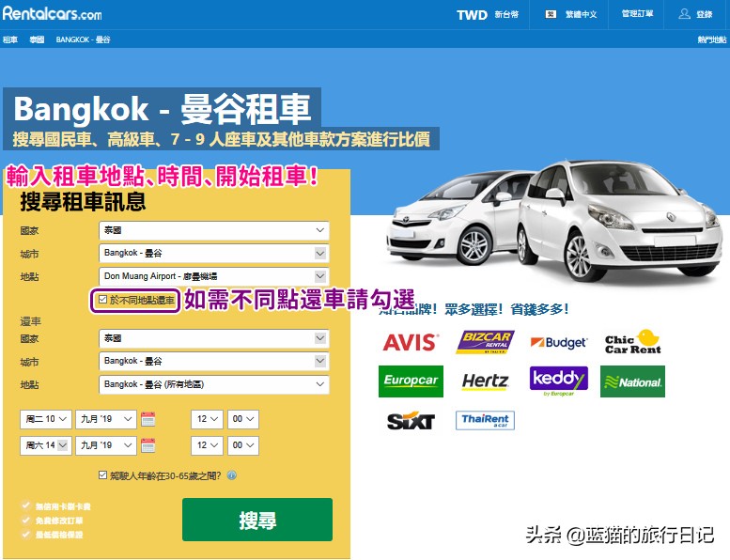Open return date calendar icon
730x560 pixels.
[148, 445]
